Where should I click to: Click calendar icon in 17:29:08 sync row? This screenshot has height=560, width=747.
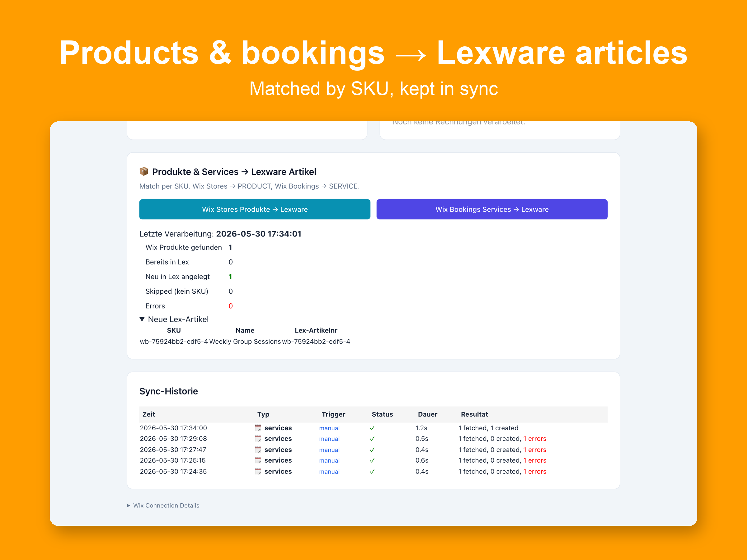(258, 439)
